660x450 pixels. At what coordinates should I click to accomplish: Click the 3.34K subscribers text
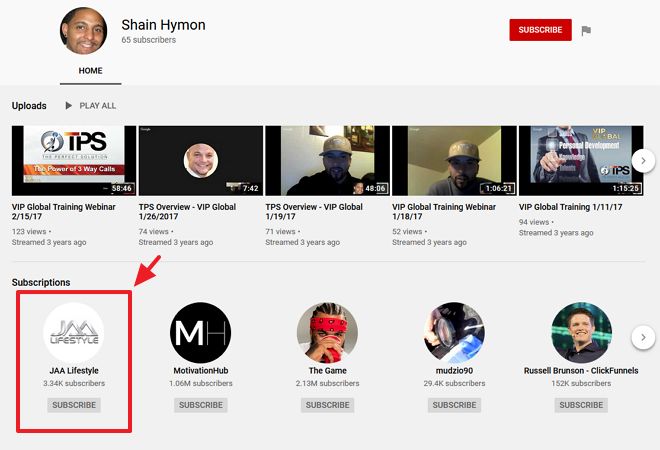click(x=74, y=383)
